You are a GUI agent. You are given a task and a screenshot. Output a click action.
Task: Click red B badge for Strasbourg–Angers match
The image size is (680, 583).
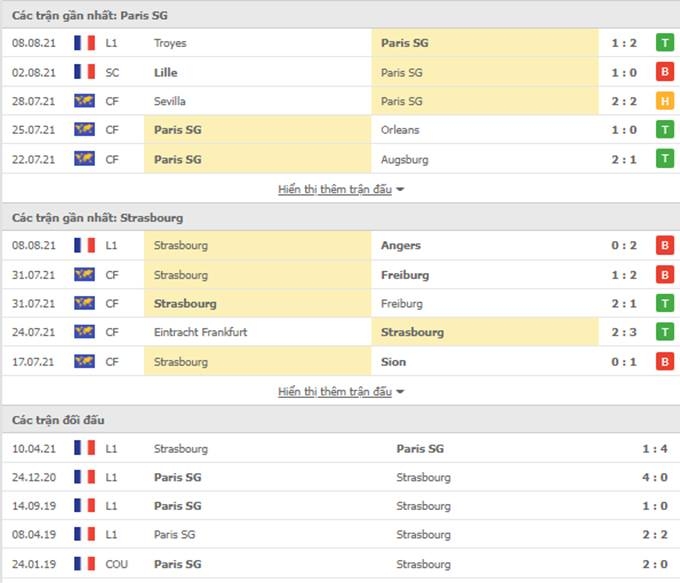click(x=665, y=246)
